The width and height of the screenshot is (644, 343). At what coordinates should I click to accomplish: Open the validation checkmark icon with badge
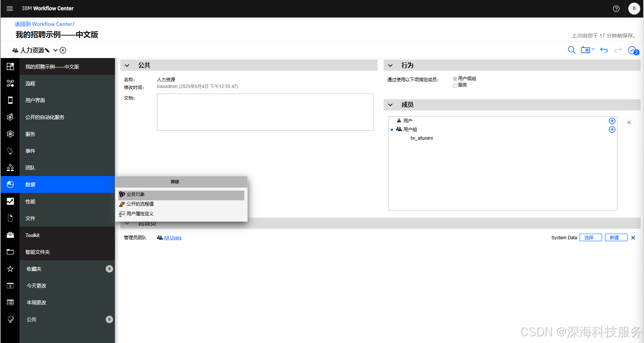coord(634,51)
